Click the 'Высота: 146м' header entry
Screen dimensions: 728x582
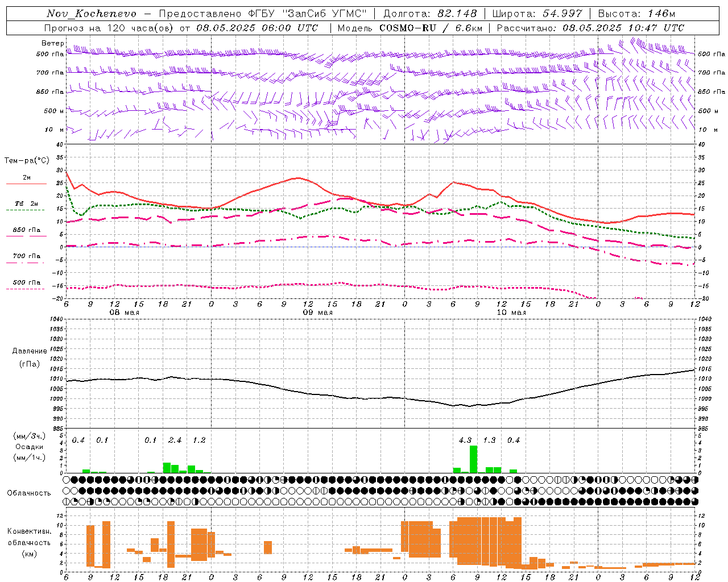tap(636, 14)
